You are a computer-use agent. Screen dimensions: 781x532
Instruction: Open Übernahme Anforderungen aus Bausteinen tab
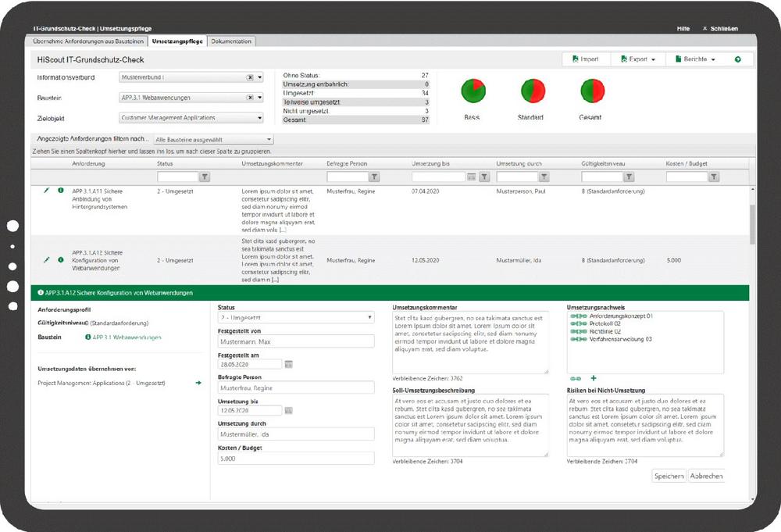87,41
